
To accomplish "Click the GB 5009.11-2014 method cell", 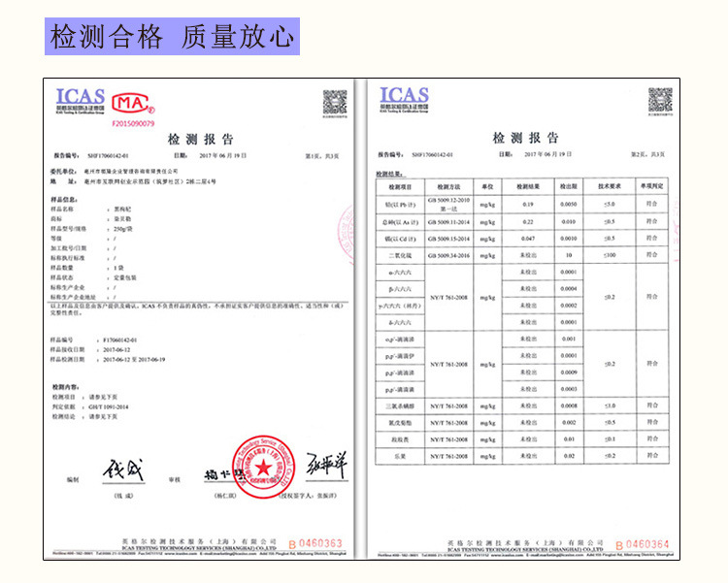I will click(x=448, y=222).
